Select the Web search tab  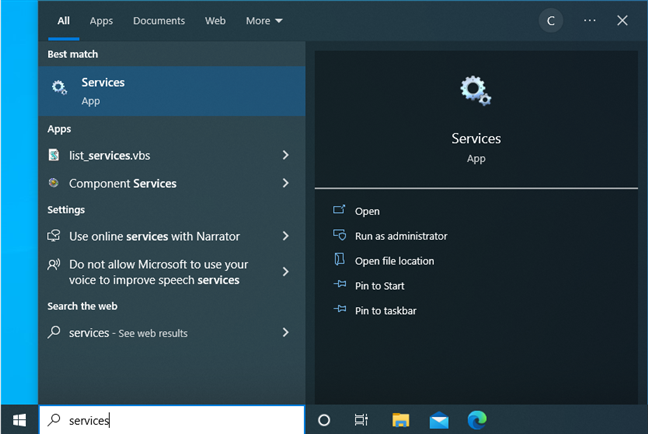(215, 20)
